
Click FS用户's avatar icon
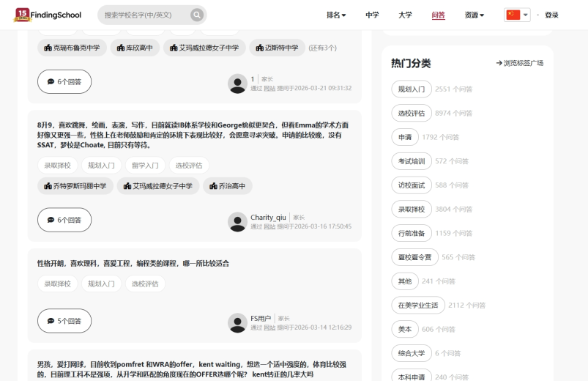237,322
